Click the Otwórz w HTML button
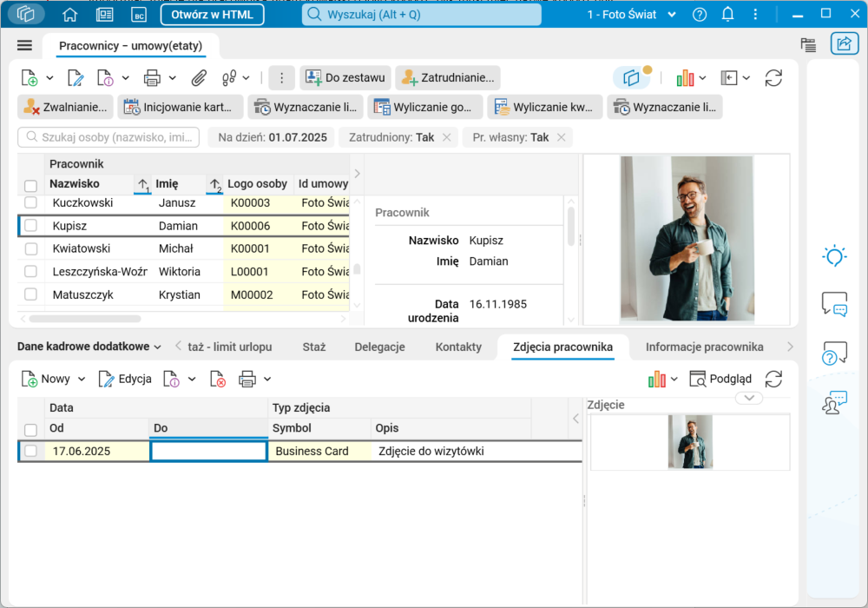The height and width of the screenshot is (608, 868). (x=212, y=15)
